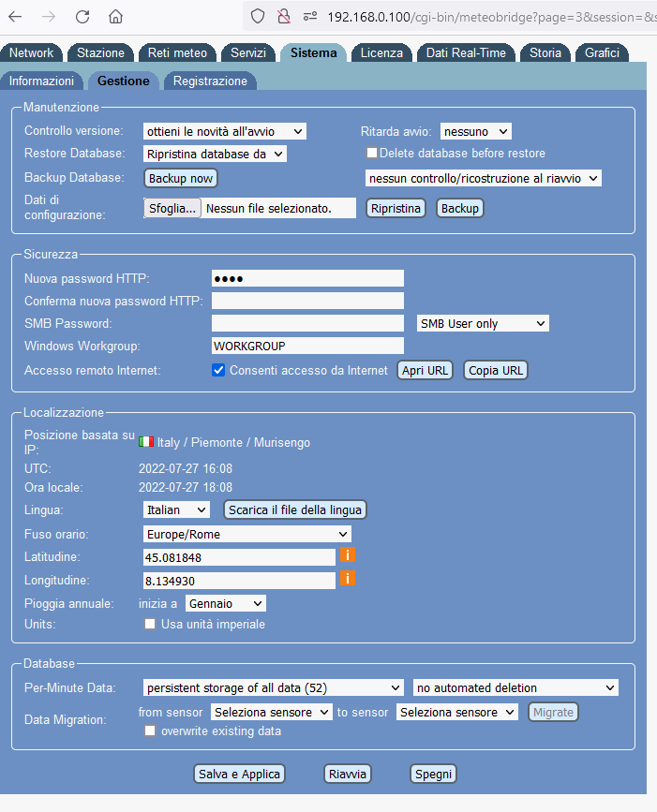The height and width of the screenshot is (812, 657).
Task: Uncheck Consenti accesso da Internet
Action: [218, 370]
